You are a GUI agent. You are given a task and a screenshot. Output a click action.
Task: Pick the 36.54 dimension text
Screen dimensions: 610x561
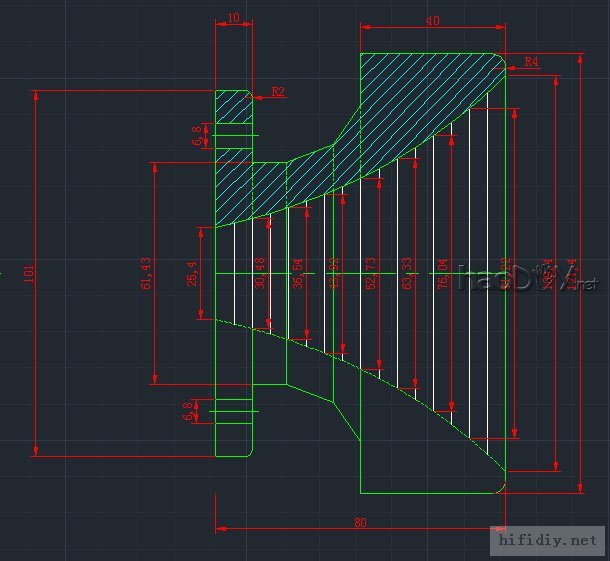[x=297, y=273]
